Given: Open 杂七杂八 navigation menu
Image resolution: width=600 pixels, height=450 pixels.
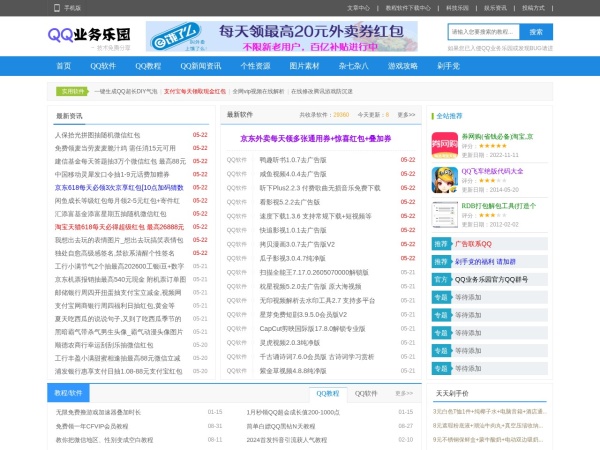Looking at the screenshot, I should [x=353, y=66].
